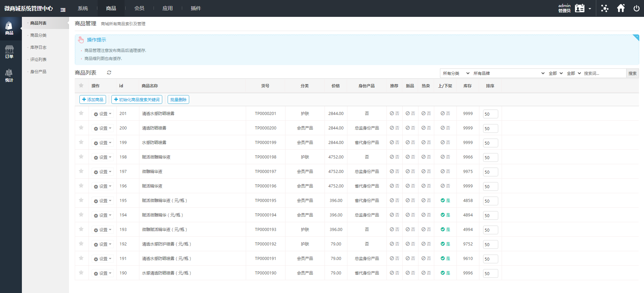
Task: Select 库存日志 in the left submenu
Action: [38, 47]
